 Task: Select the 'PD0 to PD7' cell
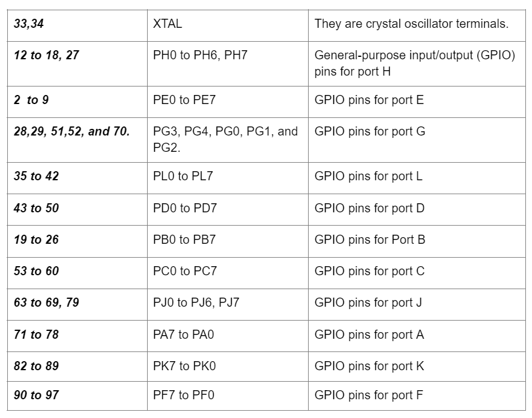[228, 210]
